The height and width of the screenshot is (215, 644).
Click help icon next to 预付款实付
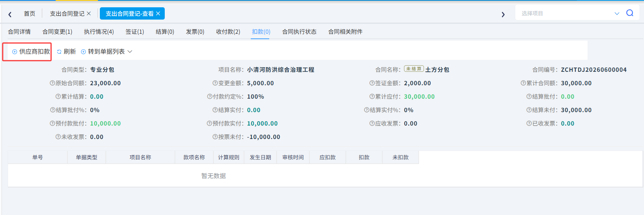click(209, 124)
